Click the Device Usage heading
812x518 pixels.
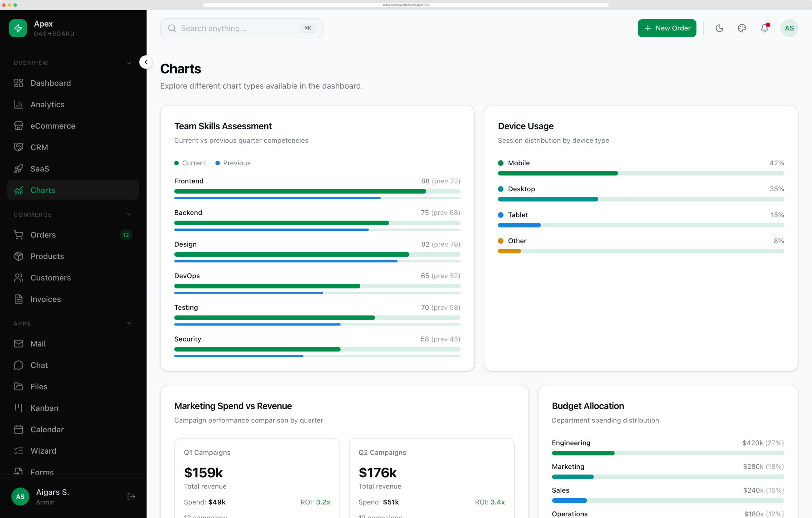(x=526, y=126)
